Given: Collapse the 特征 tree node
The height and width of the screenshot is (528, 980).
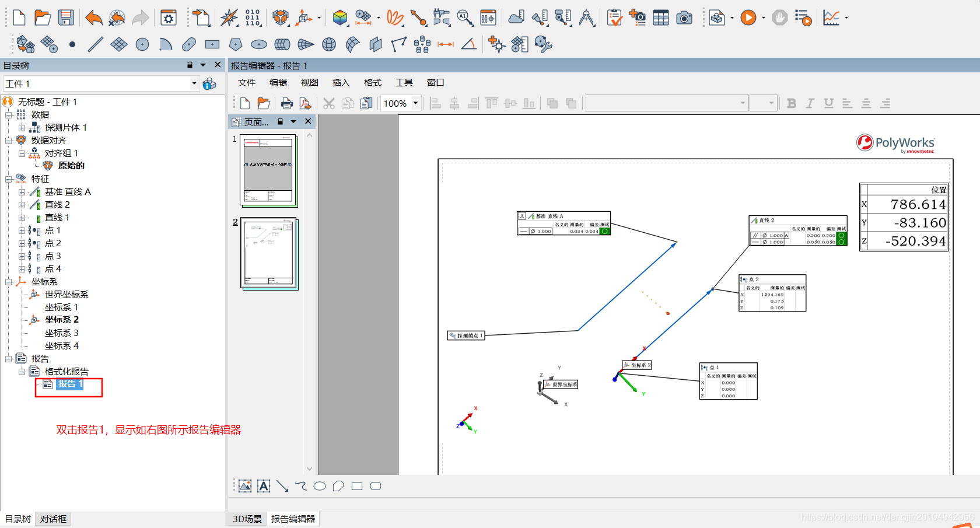Looking at the screenshot, I should pyautogui.click(x=9, y=179).
